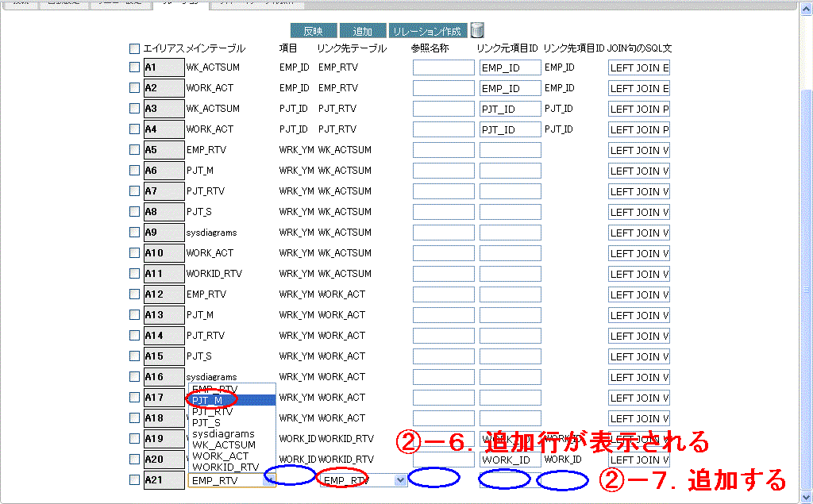
Task: Click the link source field containing EMP_ID in row A1
Action: 510,68
